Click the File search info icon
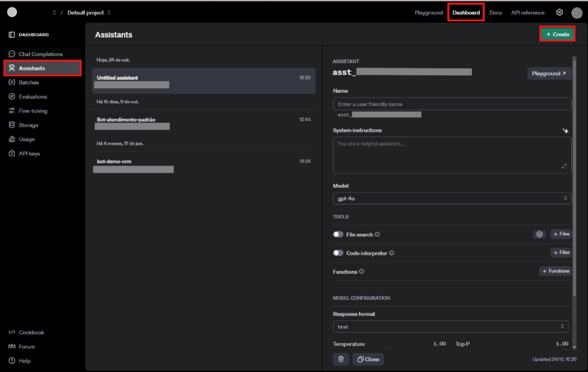Image resolution: width=588 pixels, height=372 pixels. pyautogui.click(x=377, y=234)
